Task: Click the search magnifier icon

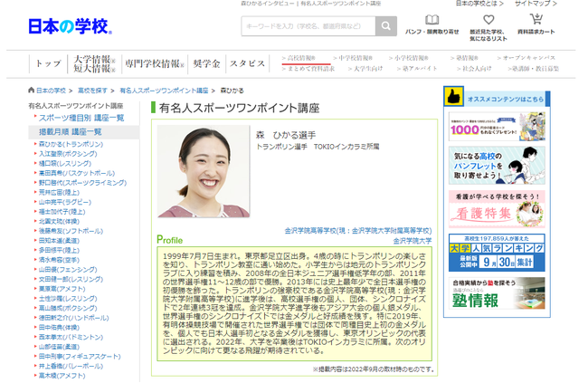Action: (x=386, y=27)
